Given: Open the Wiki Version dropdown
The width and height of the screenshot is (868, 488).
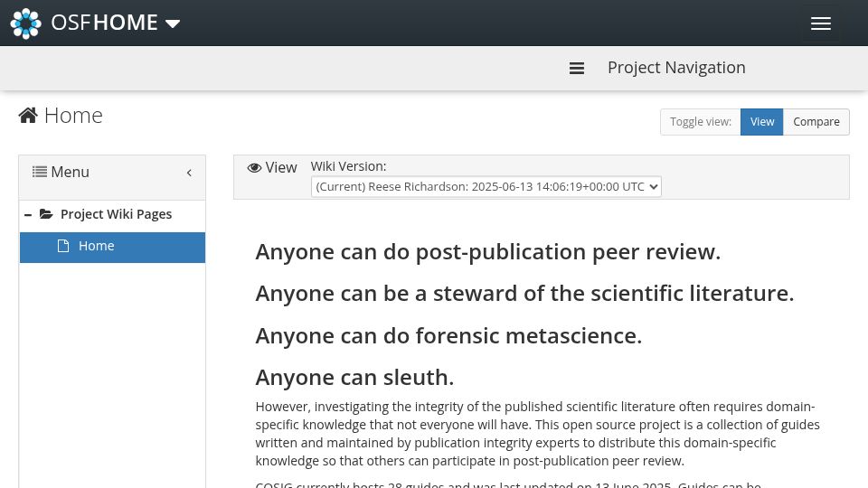Looking at the screenshot, I should (486, 186).
